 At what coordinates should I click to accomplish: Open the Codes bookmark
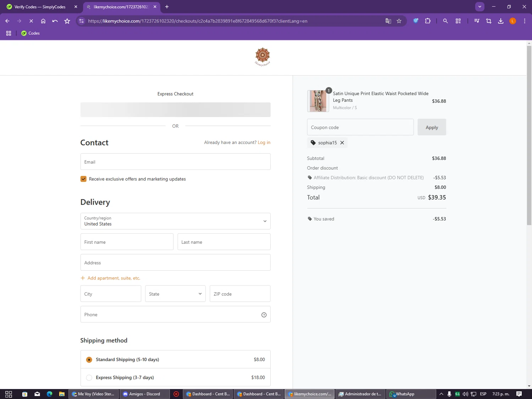tap(31, 33)
